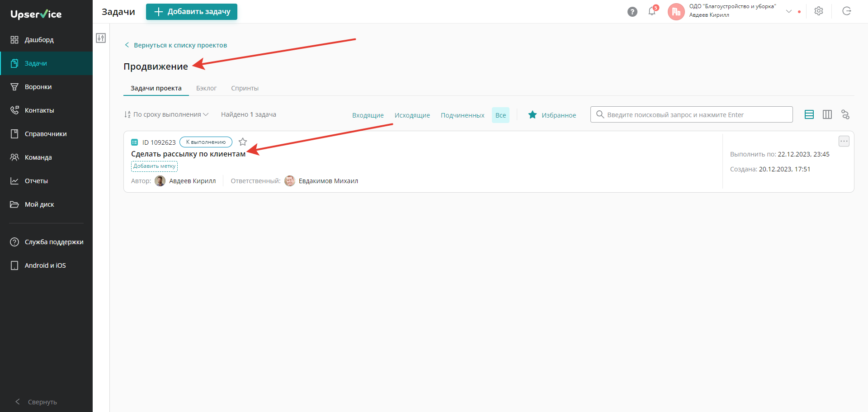Image resolution: width=868 pixels, height=412 pixels.
Task: Open the К выполнению status badge
Action: [206, 142]
